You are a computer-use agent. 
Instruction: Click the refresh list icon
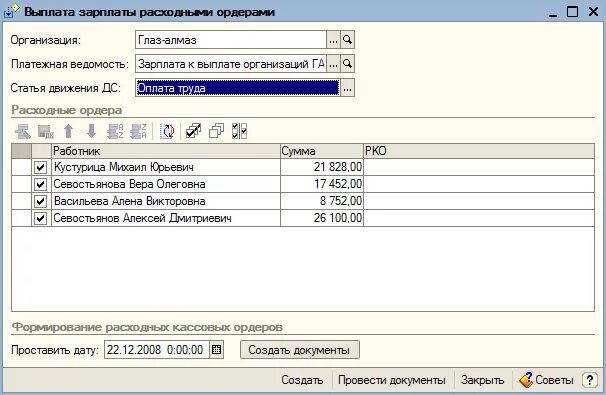pos(167,131)
